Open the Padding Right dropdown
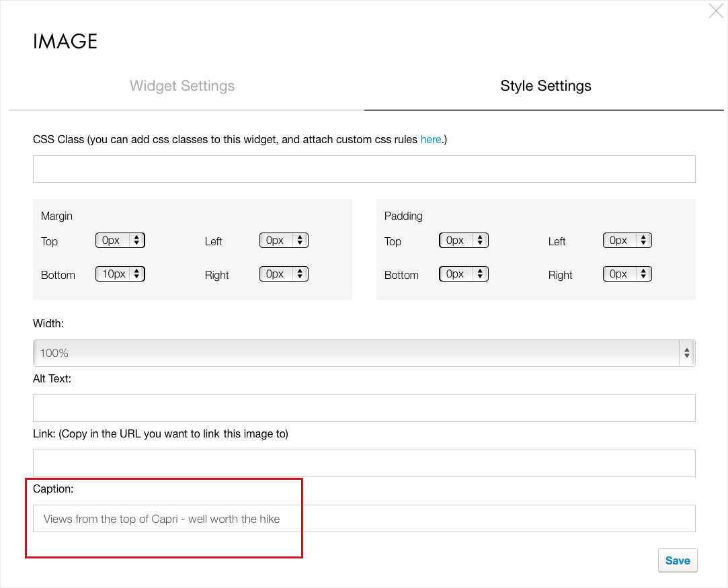This screenshot has width=728, height=588. [627, 274]
